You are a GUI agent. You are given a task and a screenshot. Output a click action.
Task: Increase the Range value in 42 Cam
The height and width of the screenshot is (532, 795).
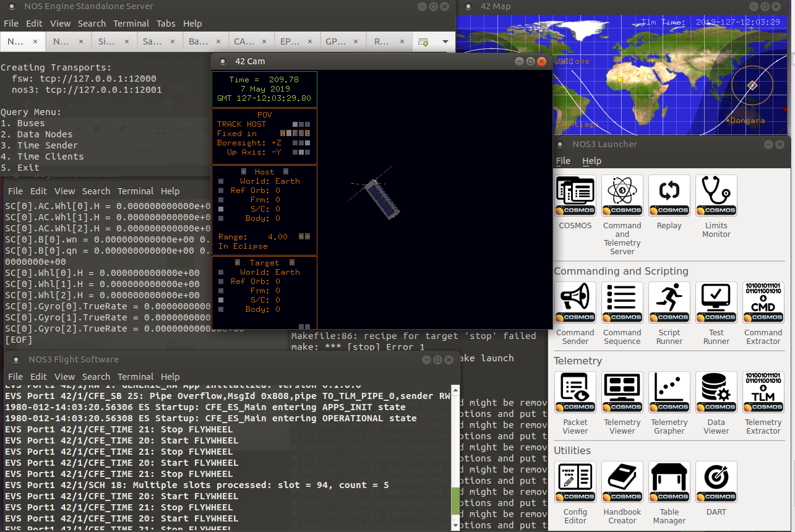[x=301, y=236]
